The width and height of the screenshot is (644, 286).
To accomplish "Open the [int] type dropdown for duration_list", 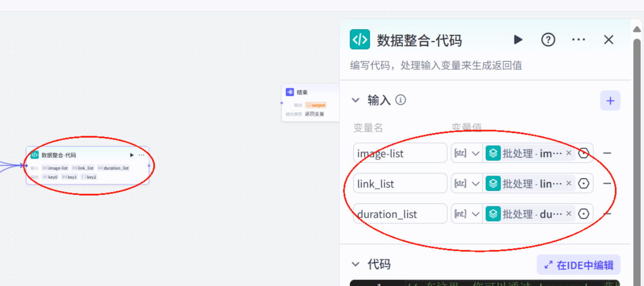I will [465, 213].
